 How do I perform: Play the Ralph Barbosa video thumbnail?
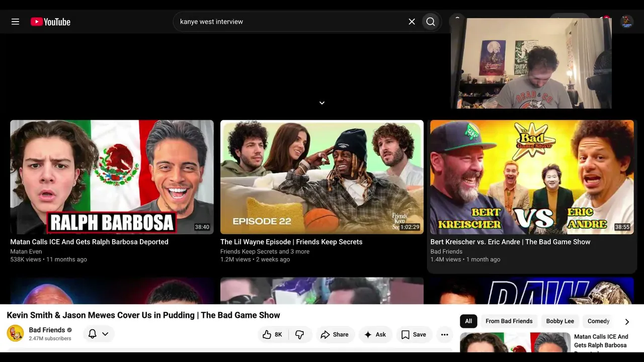coord(112,177)
